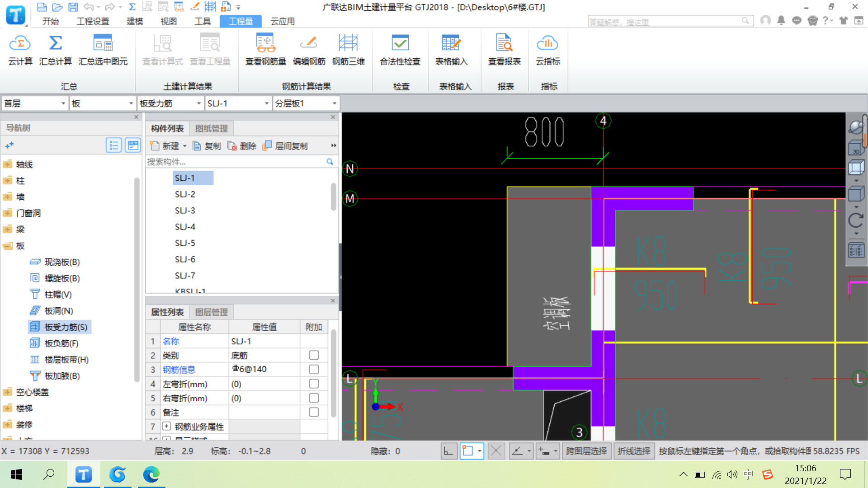Click the component list vertical scrollbar
The height and width of the screenshot is (488, 868).
[x=334, y=197]
